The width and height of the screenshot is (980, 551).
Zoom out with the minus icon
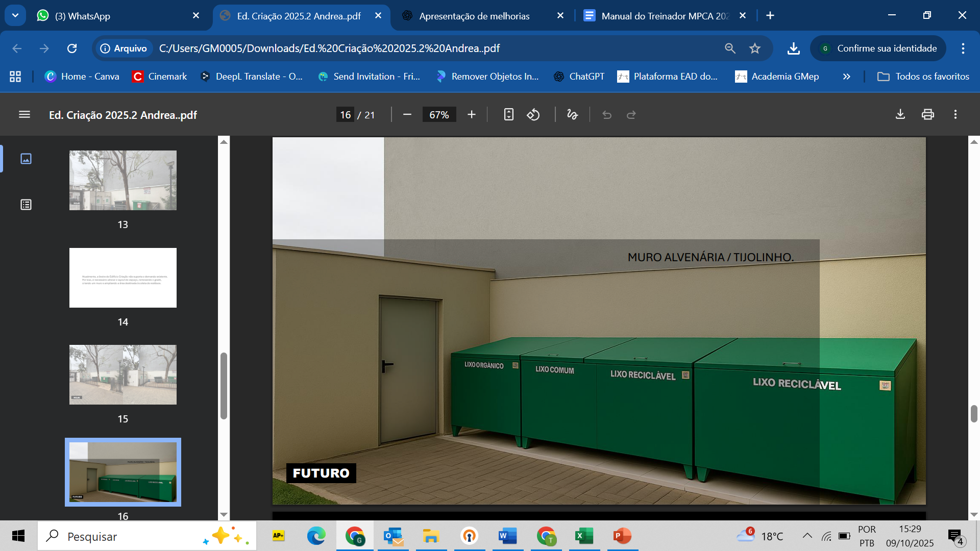[x=407, y=115]
